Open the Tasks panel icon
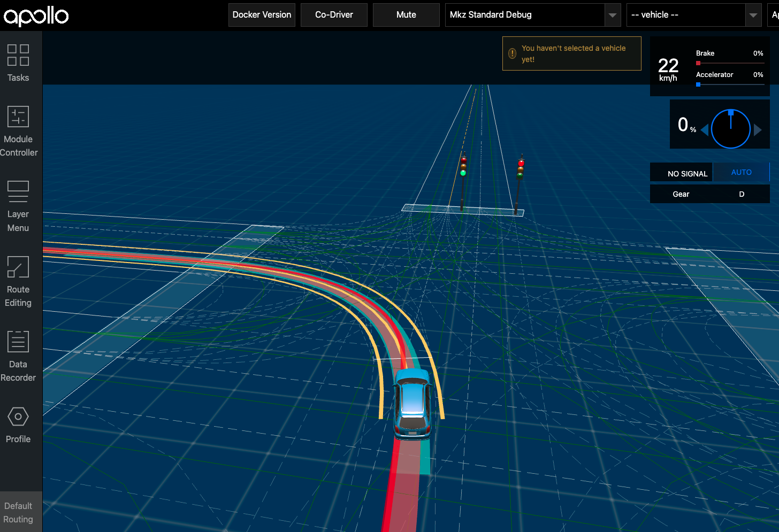The image size is (779, 532). tap(18, 55)
